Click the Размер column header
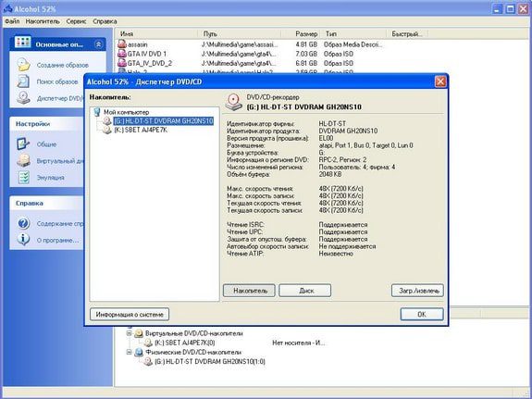 tap(306, 34)
